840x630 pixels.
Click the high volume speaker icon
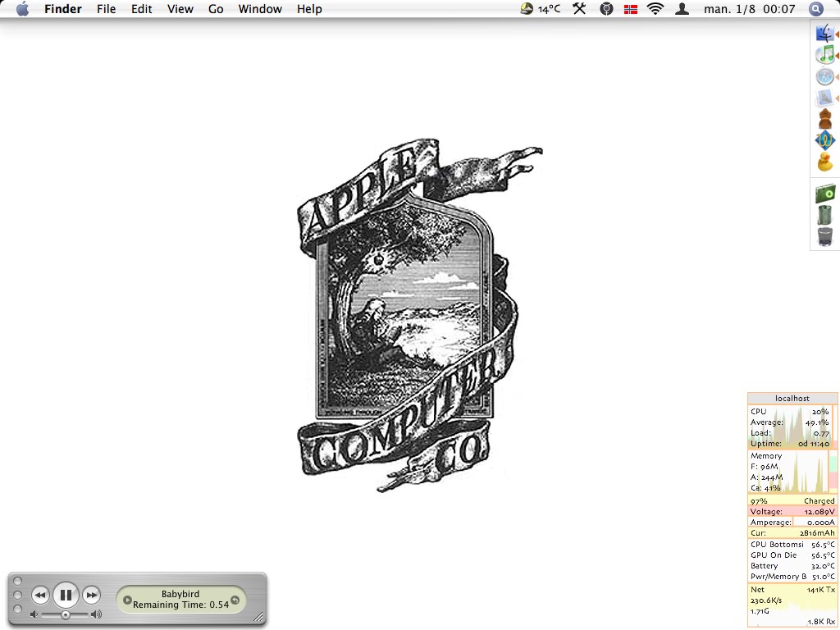pos(97,614)
